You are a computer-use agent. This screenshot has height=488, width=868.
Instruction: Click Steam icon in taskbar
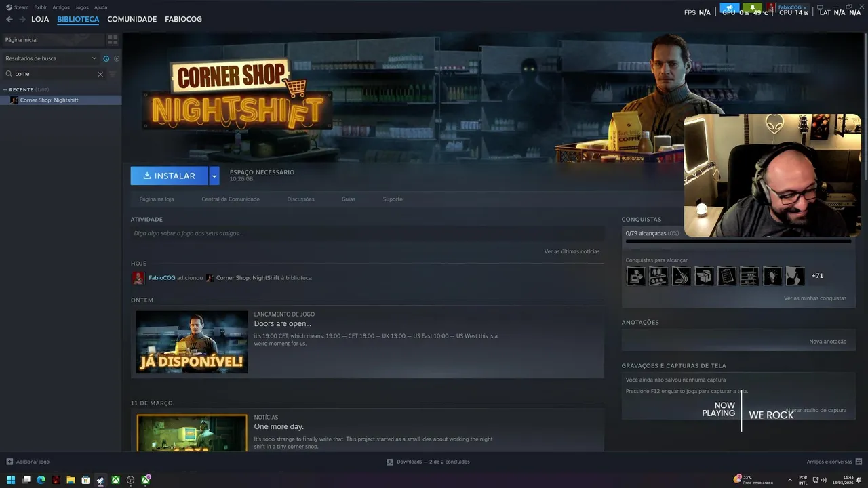[x=100, y=480]
